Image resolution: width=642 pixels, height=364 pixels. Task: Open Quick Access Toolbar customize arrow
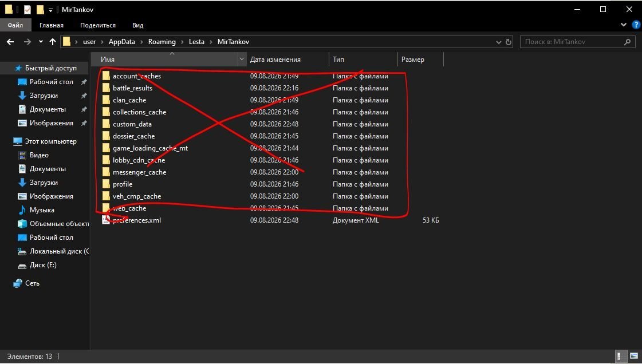(x=50, y=10)
